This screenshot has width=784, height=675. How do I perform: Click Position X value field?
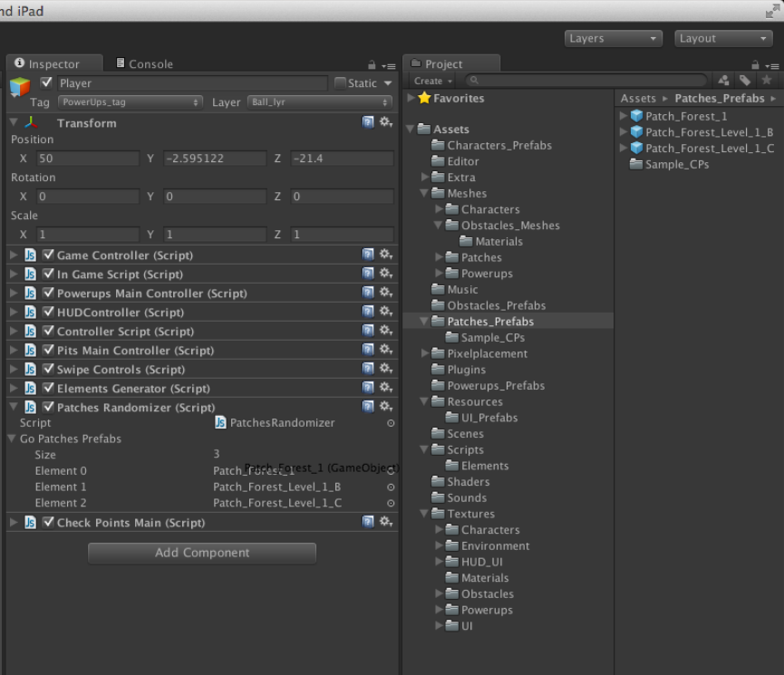(x=88, y=159)
